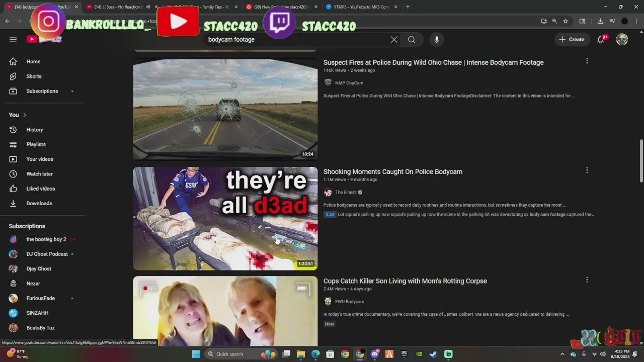This screenshot has width=644, height=362.
Task: Open the YouTube notifications bell
Action: (x=601, y=39)
